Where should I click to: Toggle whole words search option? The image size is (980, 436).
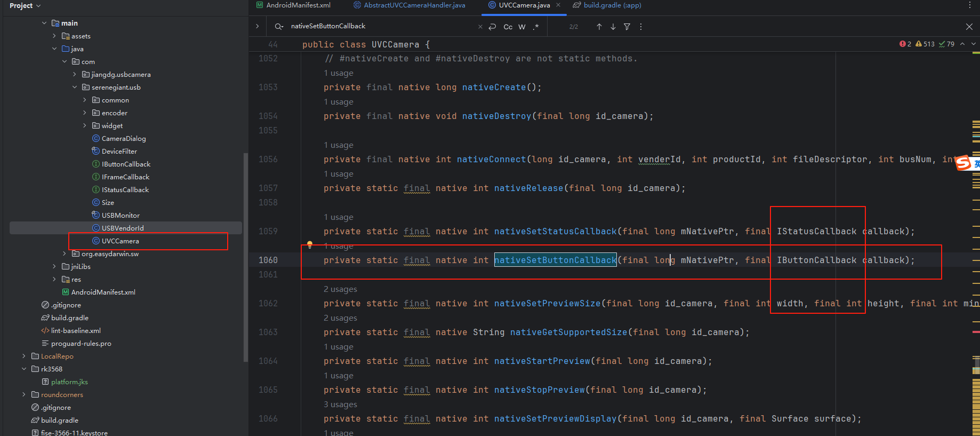coord(522,27)
